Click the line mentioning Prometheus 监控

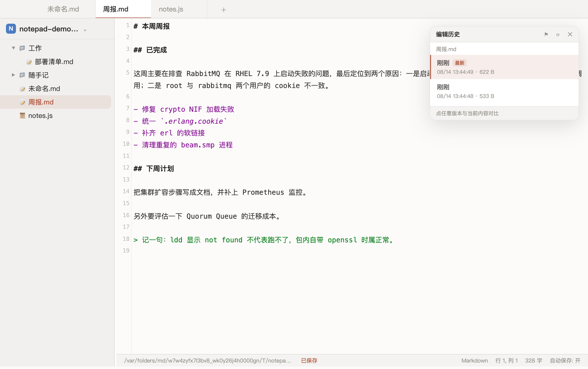click(221, 192)
